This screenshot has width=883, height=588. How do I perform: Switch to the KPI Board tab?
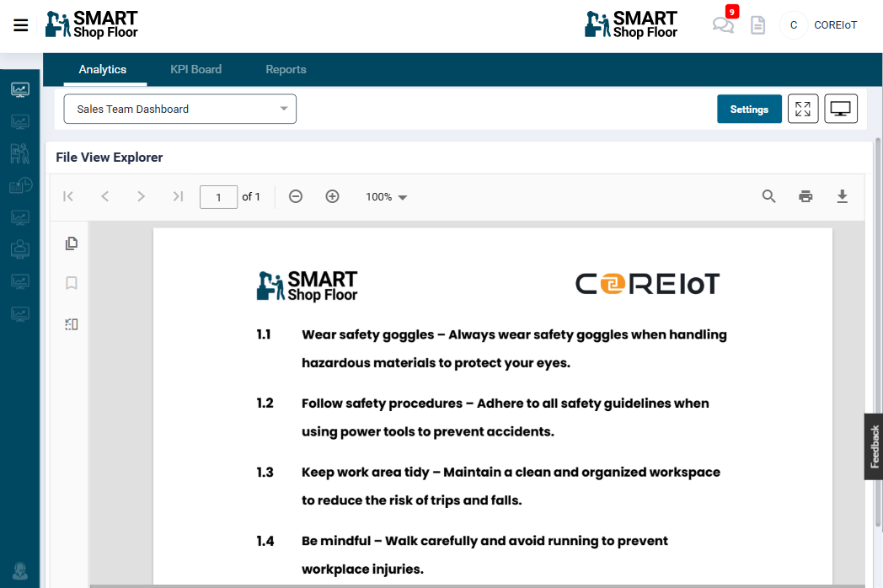[195, 69]
